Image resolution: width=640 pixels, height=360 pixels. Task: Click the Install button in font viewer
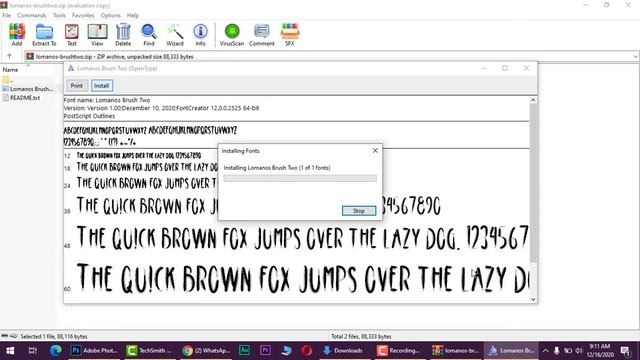pos(102,85)
